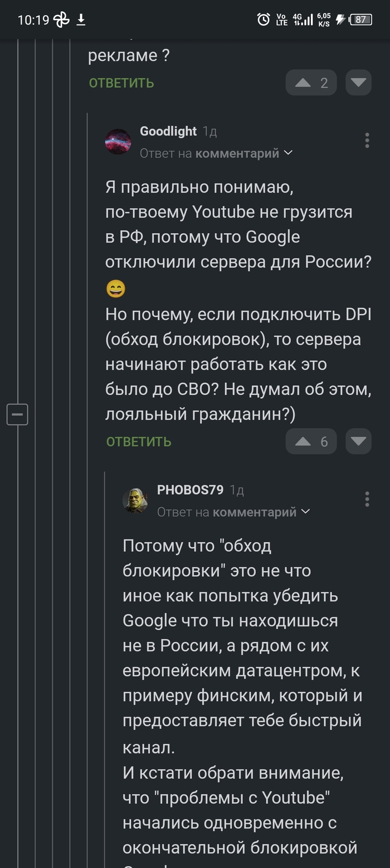Upvote Goodlight's comment
The image size is (390, 868).
click(303, 442)
